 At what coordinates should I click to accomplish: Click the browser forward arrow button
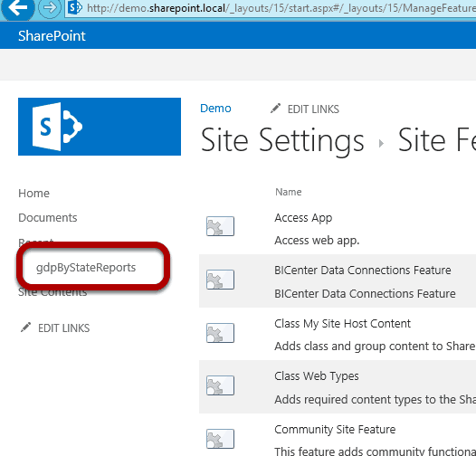50,8
